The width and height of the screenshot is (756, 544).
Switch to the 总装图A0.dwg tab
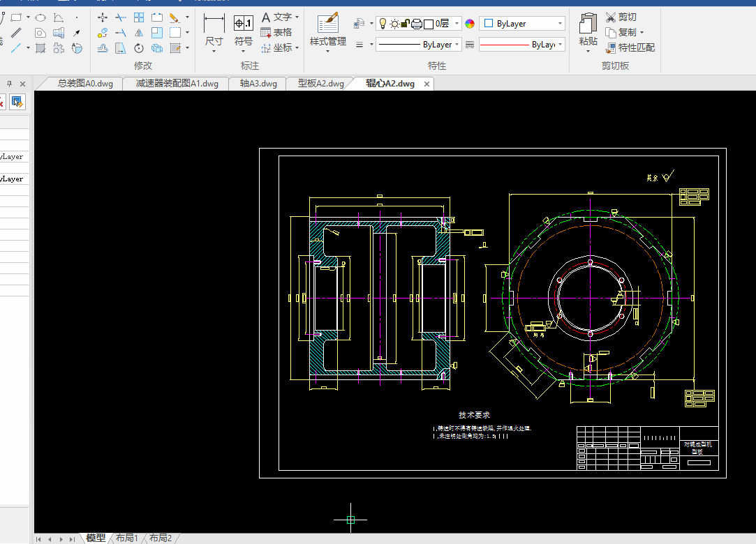(84, 84)
